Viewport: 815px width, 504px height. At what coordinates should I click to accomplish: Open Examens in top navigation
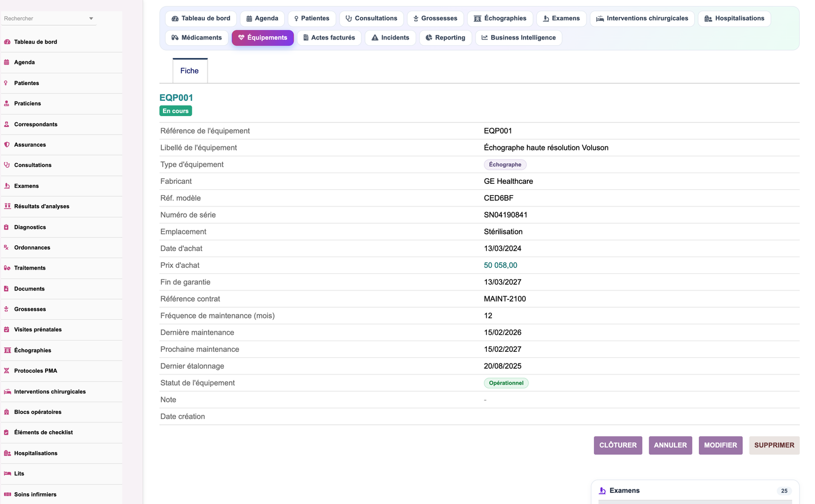point(562,19)
